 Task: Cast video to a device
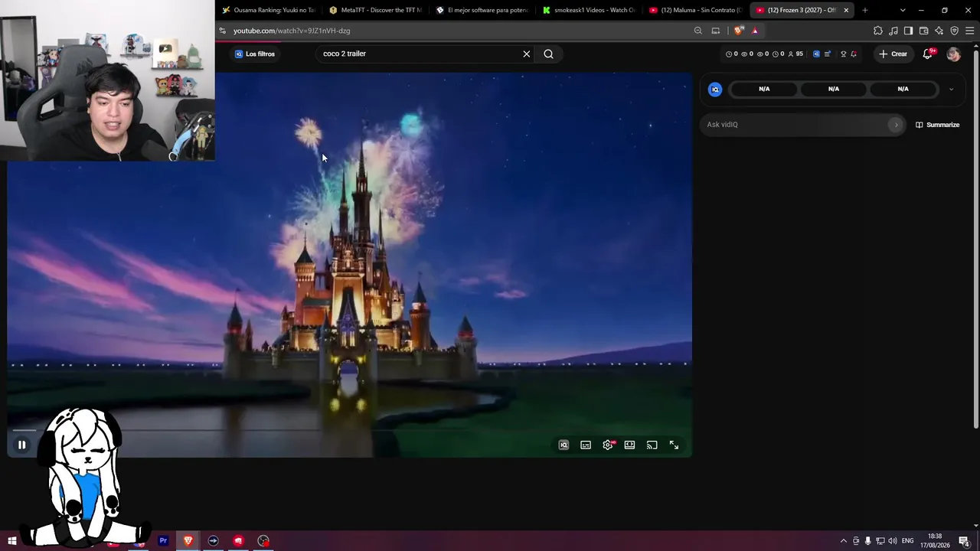(652, 445)
